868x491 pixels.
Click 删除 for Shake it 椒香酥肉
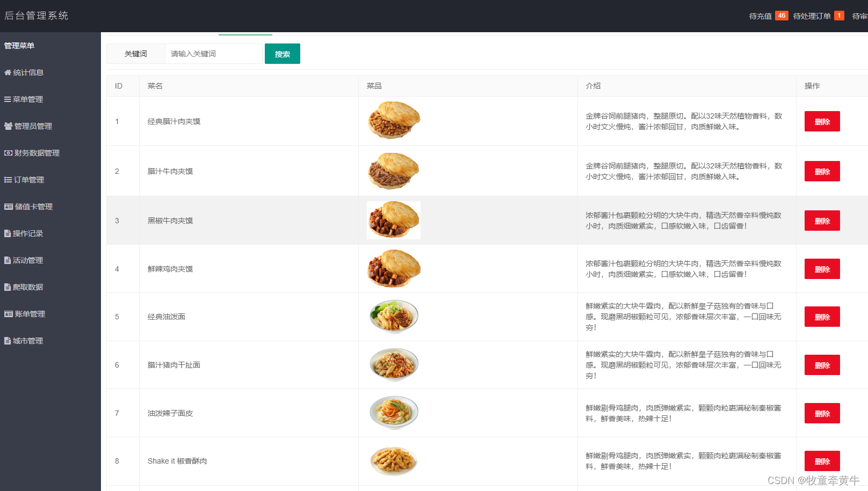coord(822,461)
